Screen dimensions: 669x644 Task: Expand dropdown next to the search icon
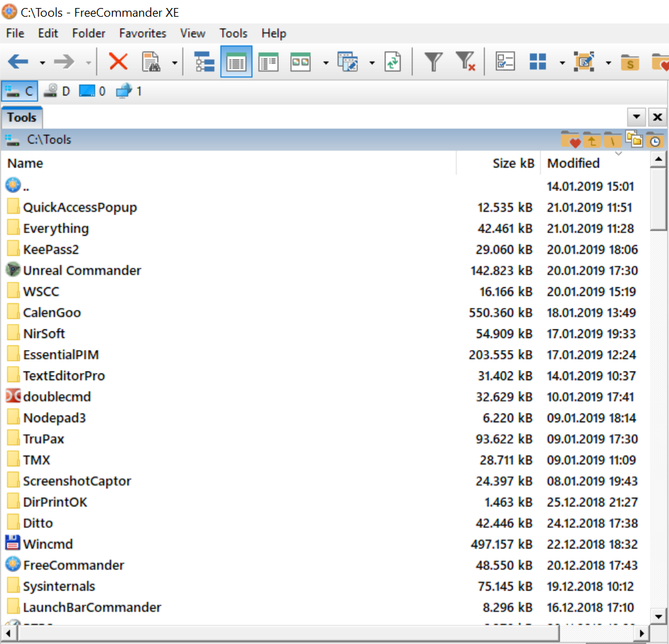tap(174, 63)
